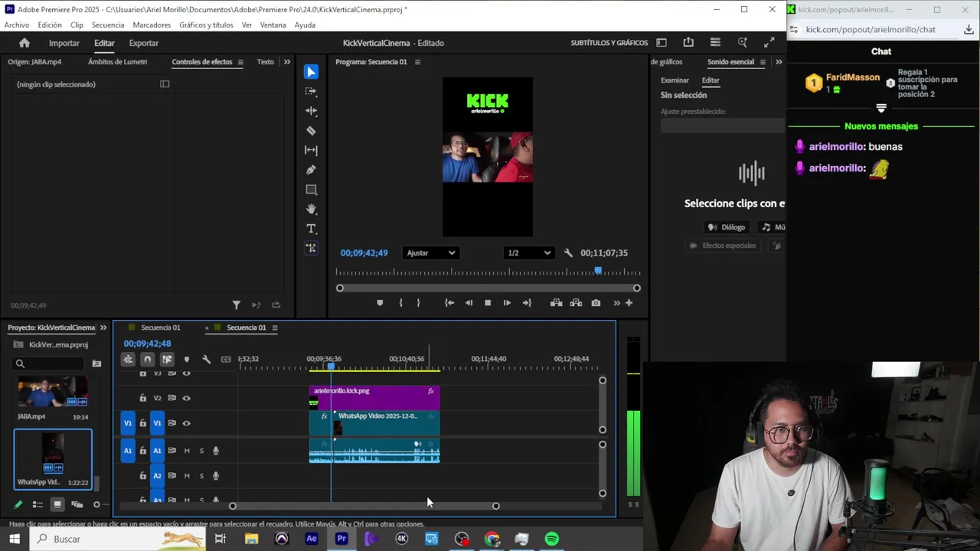
Task: Open the Examinar tab in Sonido esencial
Action: pos(675,80)
